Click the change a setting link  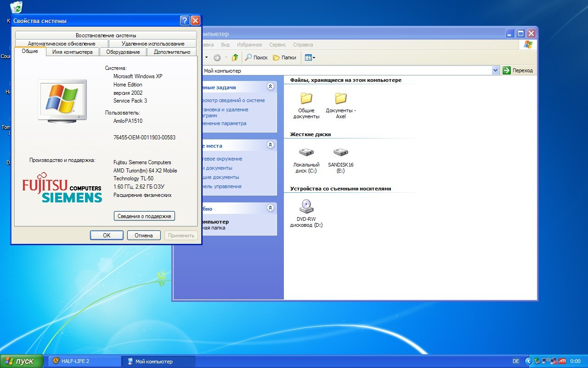[x=224, y=123]
